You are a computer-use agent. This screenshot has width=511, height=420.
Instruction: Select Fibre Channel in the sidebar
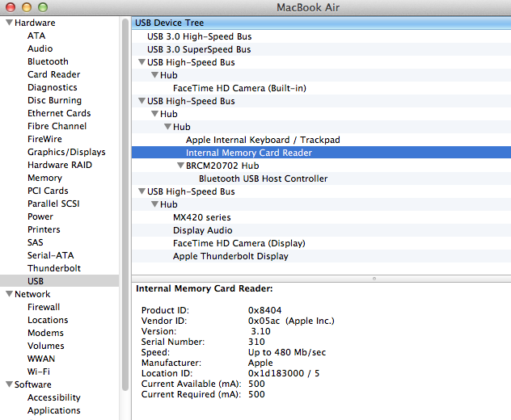click(x=57, y=126)
